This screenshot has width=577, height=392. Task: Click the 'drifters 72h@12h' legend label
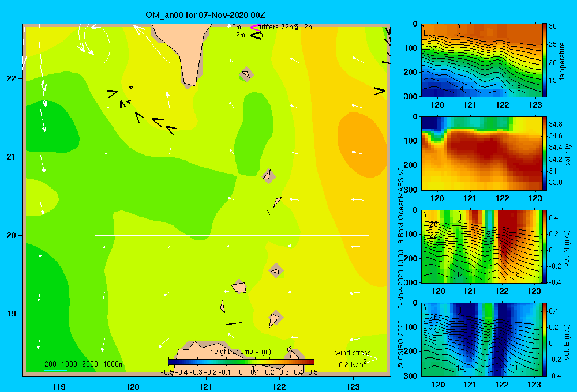[284, 27]
